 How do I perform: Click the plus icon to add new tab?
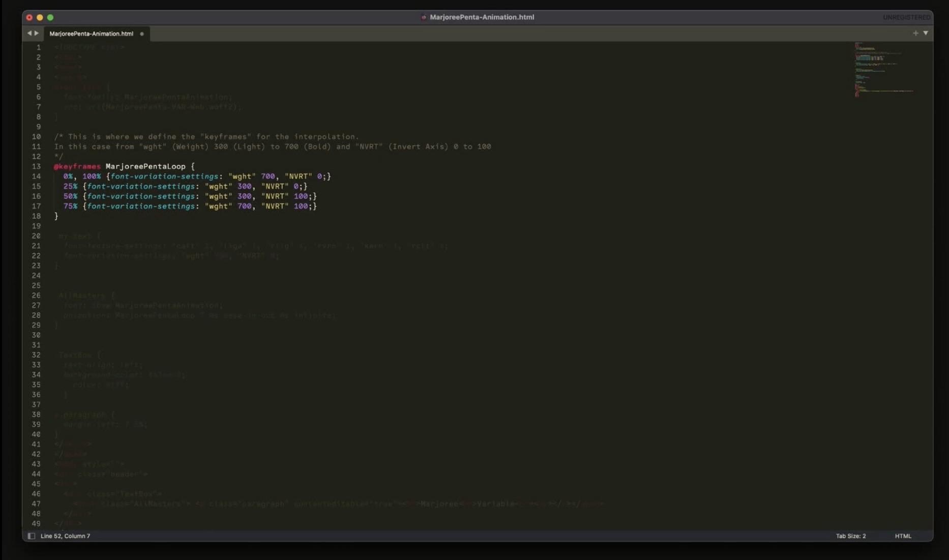pyautogui.click(x=915, y=33)
